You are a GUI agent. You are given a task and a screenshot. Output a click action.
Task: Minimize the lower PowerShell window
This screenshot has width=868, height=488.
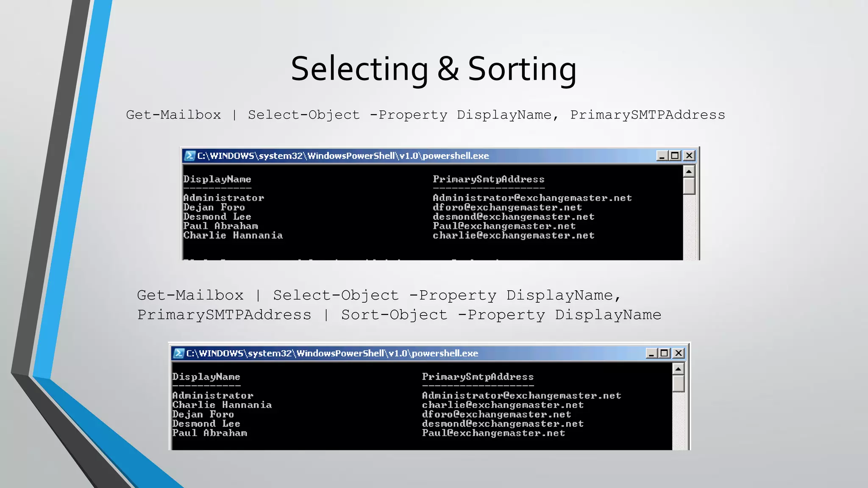coord(651,353)
